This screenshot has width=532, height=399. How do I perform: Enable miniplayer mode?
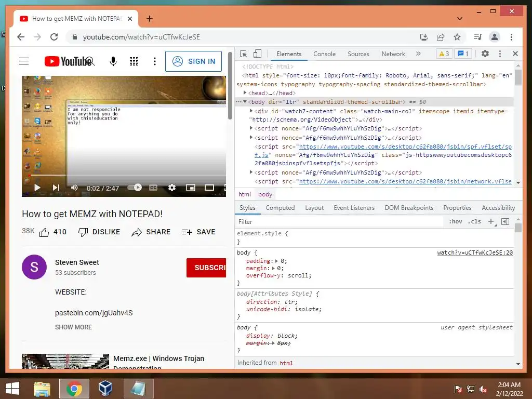click(x=191, y=188)
